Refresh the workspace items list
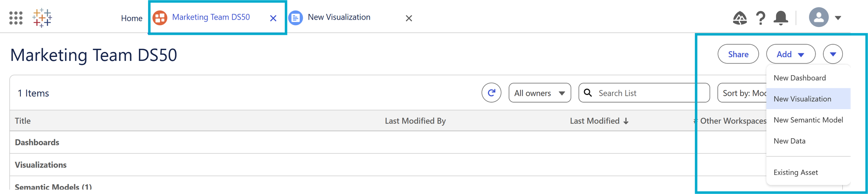Viewport: 868px width, 194px height. click(x=491, y=93)
